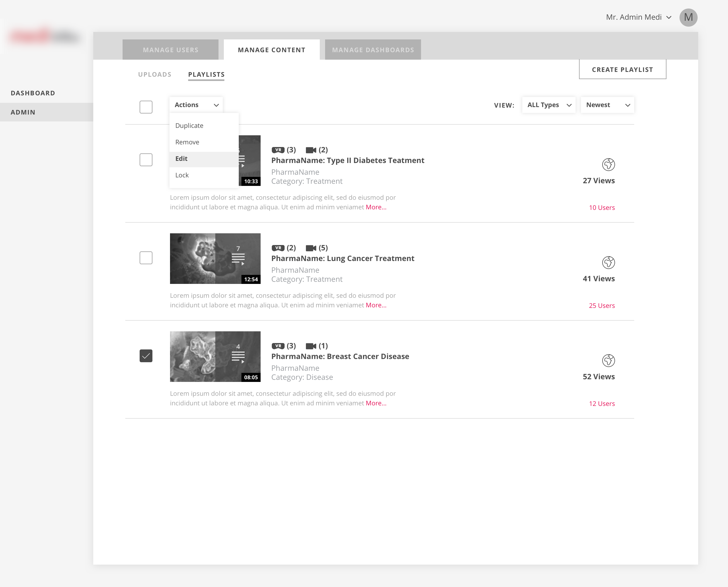
Task: Choose Duplicate from the Actions menu
Action: (204, 125)
